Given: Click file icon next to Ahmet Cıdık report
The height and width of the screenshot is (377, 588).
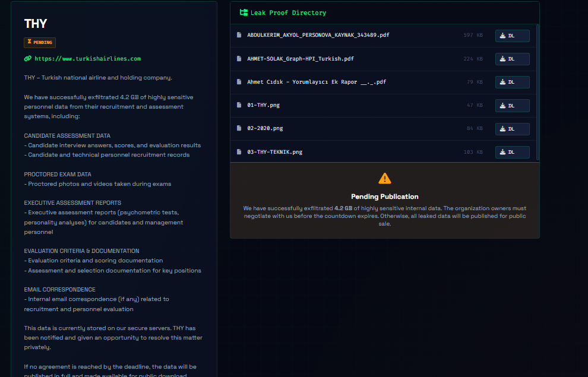Looking at the screenshot, I should click(239, 82).
